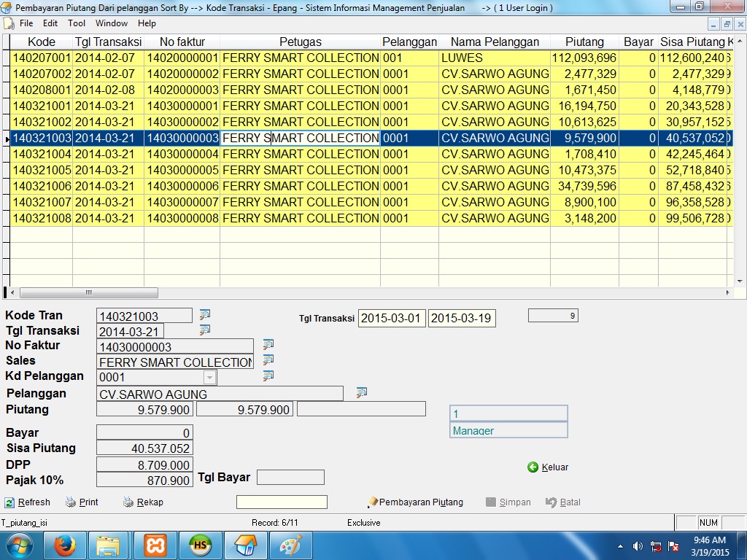The height and width of the screenshot is (560, 747).
Task: Click the Print button with printer icon
Action: [82, 502]
